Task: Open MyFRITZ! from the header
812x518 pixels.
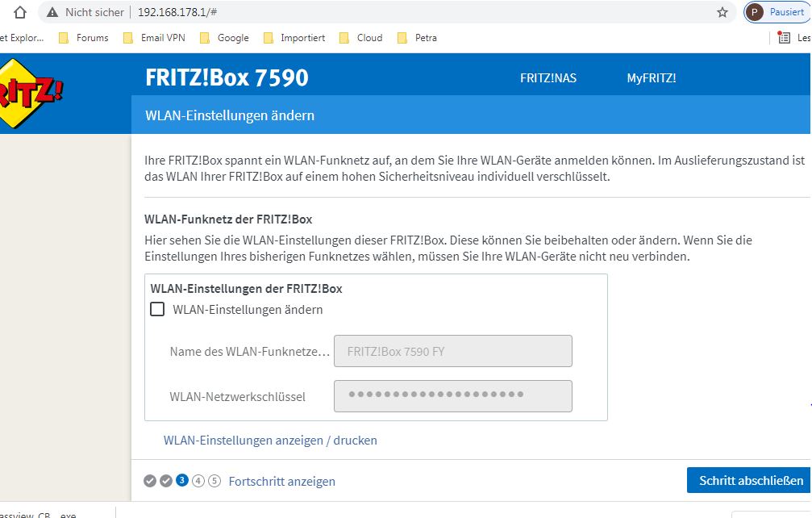Action: [651, 78]
